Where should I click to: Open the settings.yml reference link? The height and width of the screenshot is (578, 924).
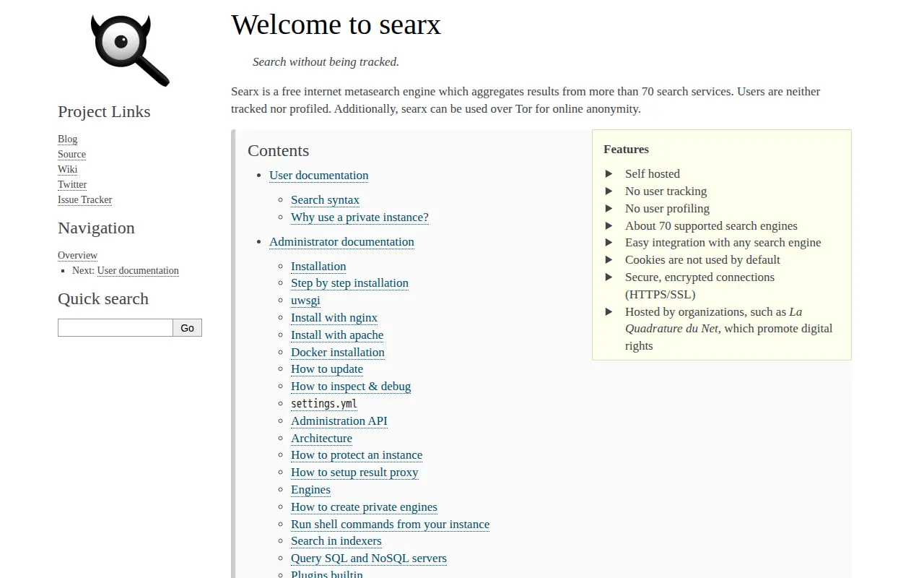pos(324,403)
